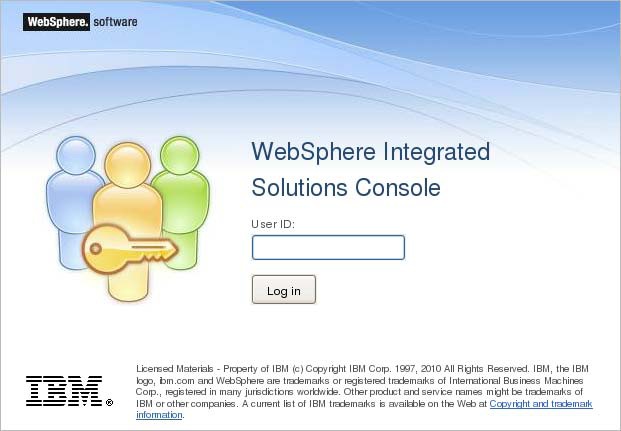The height and width of the screenshot is (431, 621).
Task: Click the word "information" in the link
Action: [159, 415]
